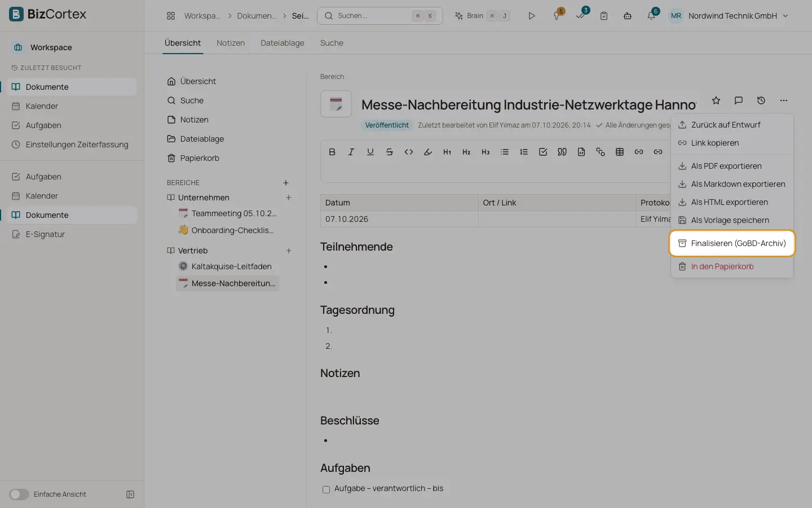Switch to the Notizen tab

click(231, 43)
